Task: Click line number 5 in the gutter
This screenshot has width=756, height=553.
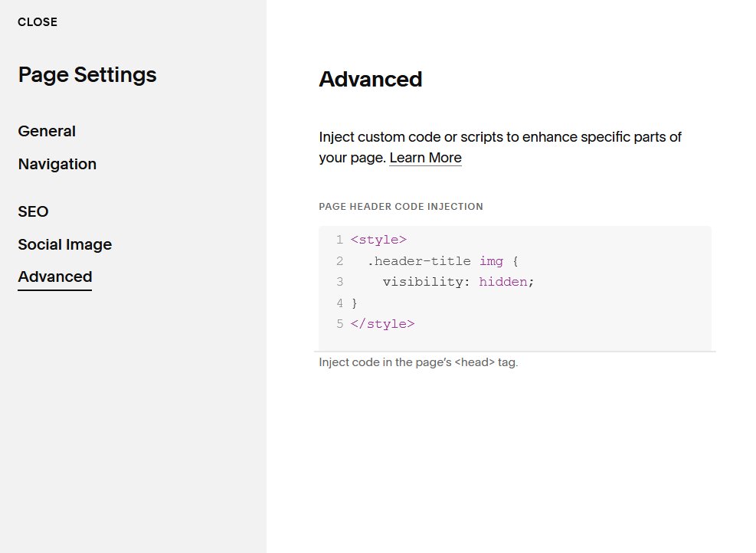Action: pos(339,324)
